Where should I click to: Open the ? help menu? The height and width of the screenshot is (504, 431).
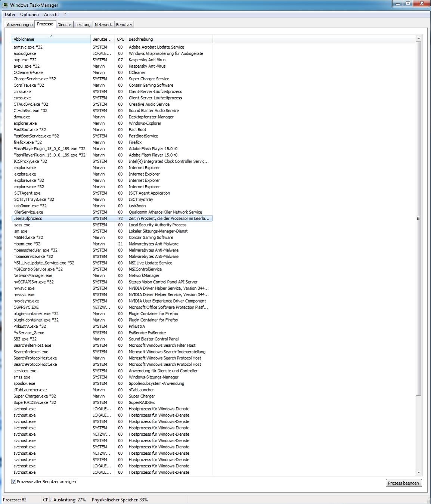(x=65, y=15)
